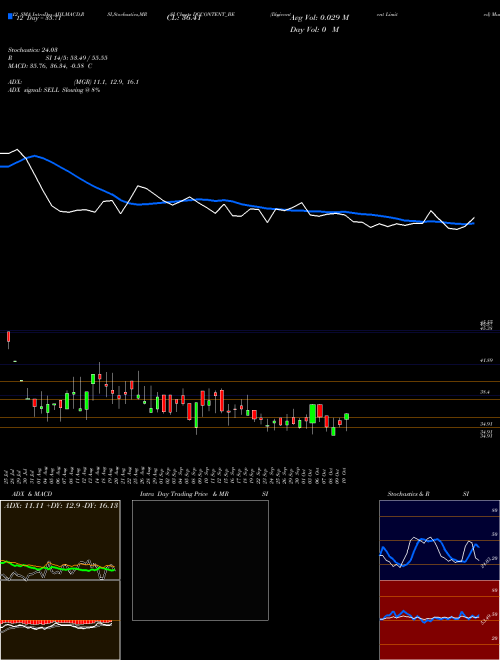Click the SI 14/3: 33.49 / 53.53 value
Image resolution: width=500 pixels, height=660 pixels.
[76, 58]
